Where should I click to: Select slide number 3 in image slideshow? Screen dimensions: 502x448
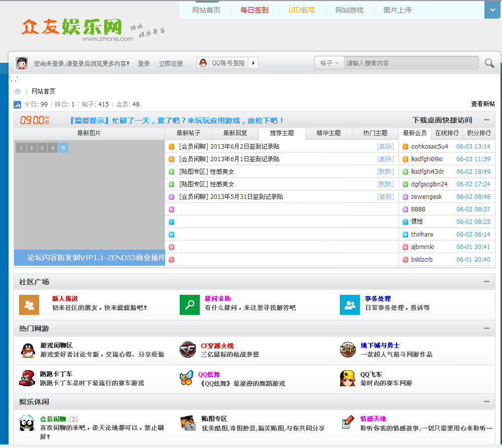pos(42,148)
